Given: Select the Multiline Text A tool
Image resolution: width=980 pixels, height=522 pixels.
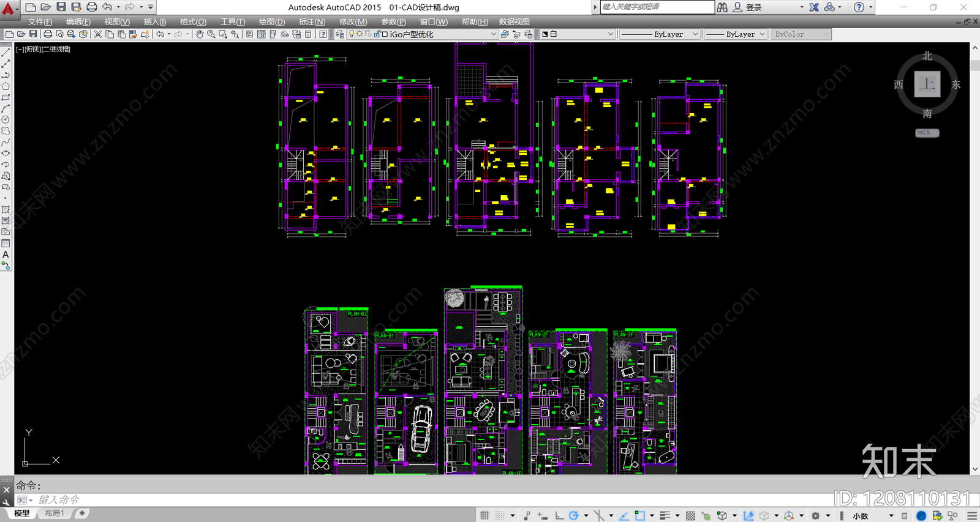Looking at the screenshot, I should pos(6,255).
